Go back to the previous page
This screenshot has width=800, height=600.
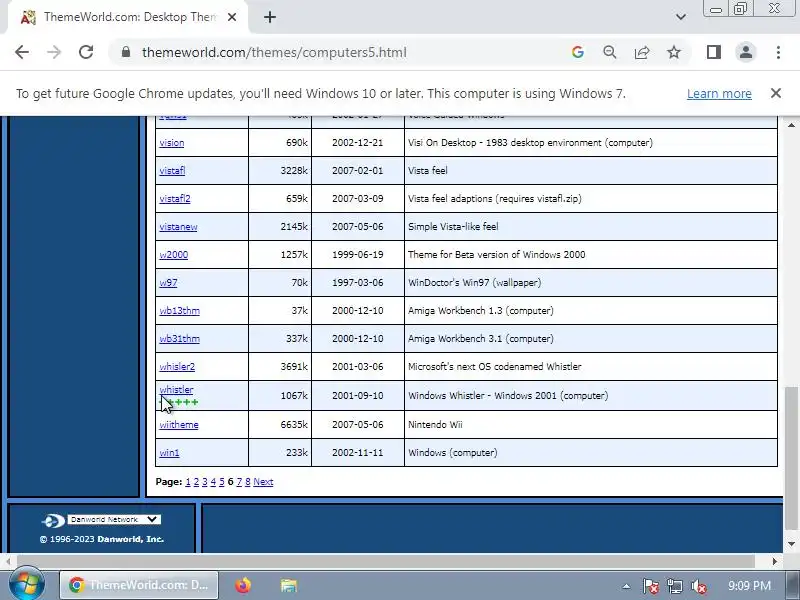(22, 52)
